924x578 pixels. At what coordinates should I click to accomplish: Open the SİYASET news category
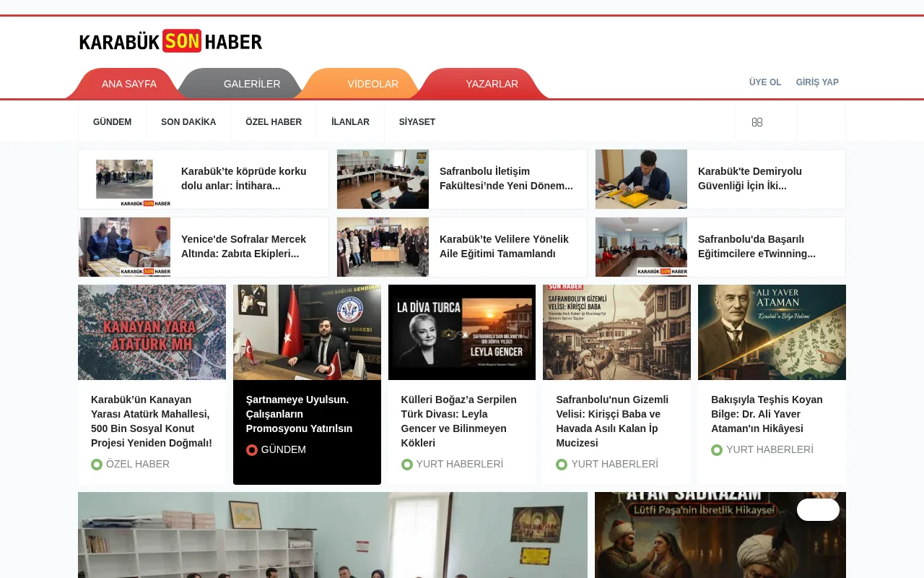pos(417,121)
